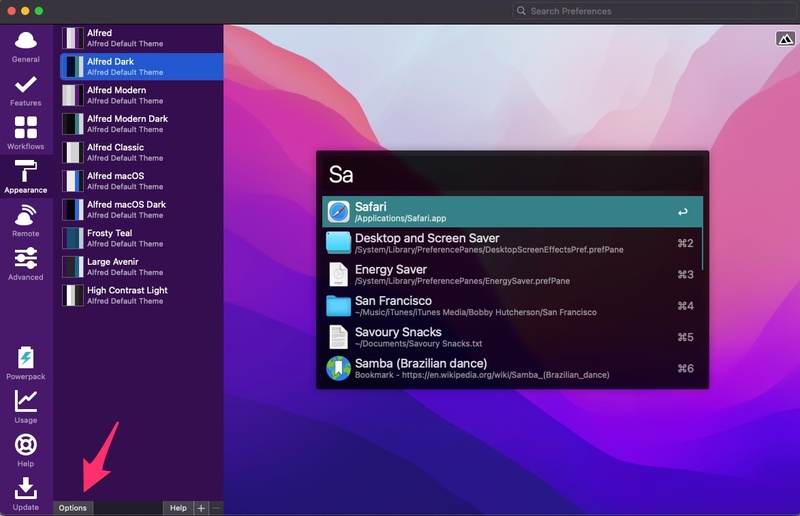The width and height of the screenshot is (800, 516).
Task: Click the Alfred Modern theme color thumbnail
Action: click(x=73, y=95)
